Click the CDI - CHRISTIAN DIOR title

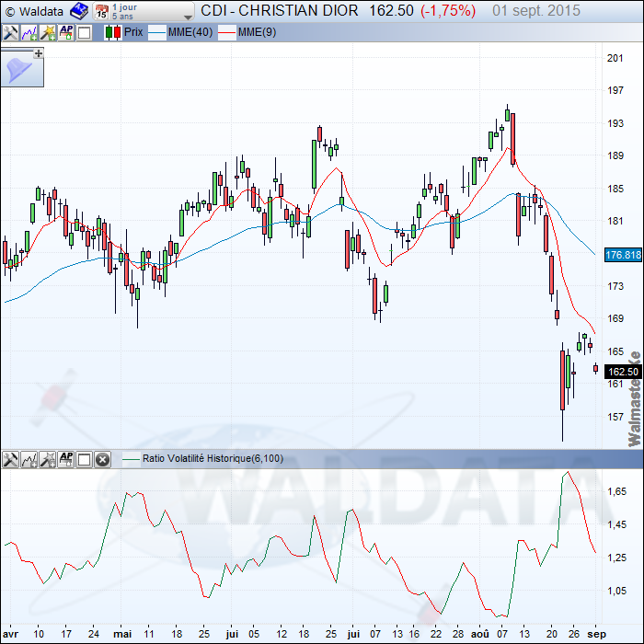(280, 11)
